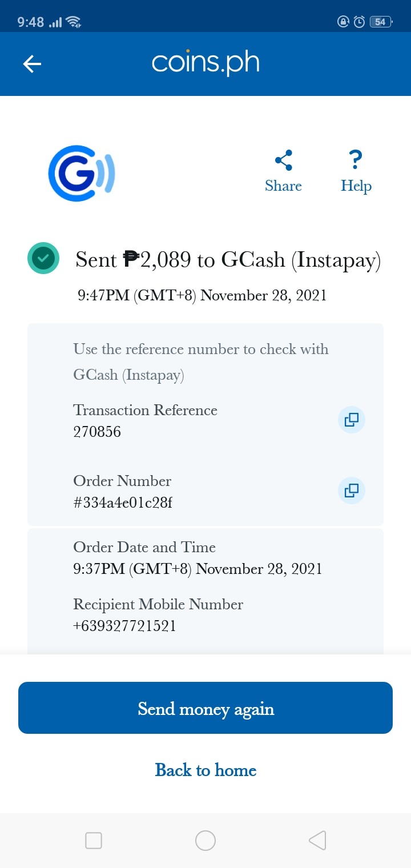The height and width of the screenshot is (868, 411).
Task: Tap the coins.ph header title
Action: (205, 62)
